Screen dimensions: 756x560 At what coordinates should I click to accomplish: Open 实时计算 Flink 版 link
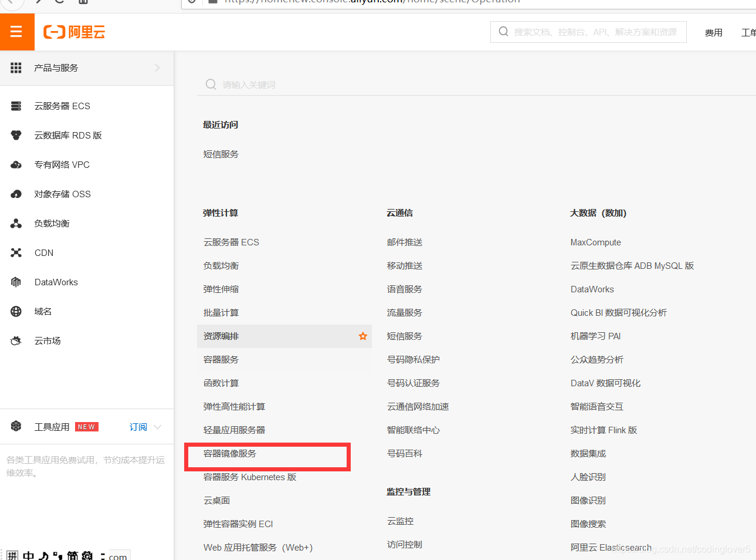[604, 430]
